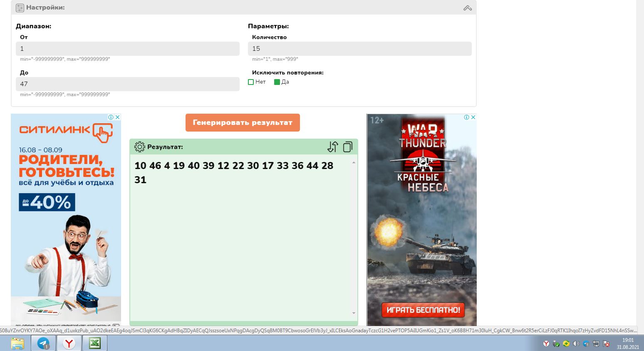644x351 pixels.
Task: Click the Количество field containing 15
Action: click(x=360, y=49)
